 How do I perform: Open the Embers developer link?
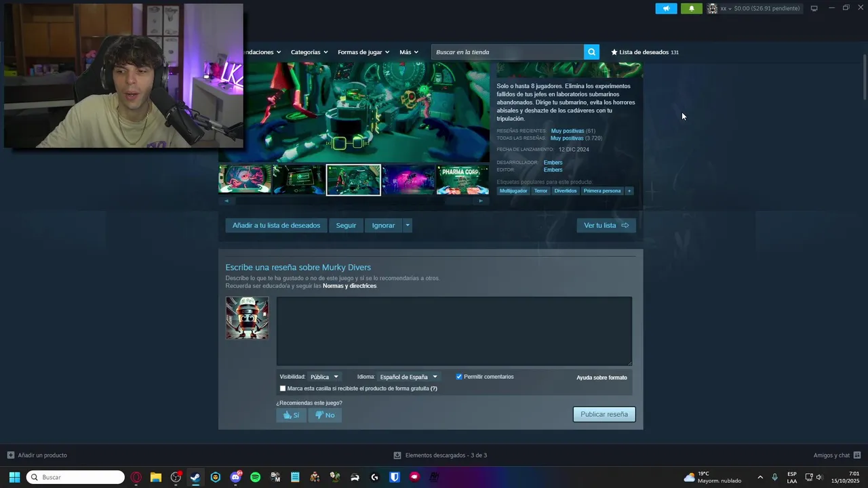pyautogui.click(x=553, y=163)
